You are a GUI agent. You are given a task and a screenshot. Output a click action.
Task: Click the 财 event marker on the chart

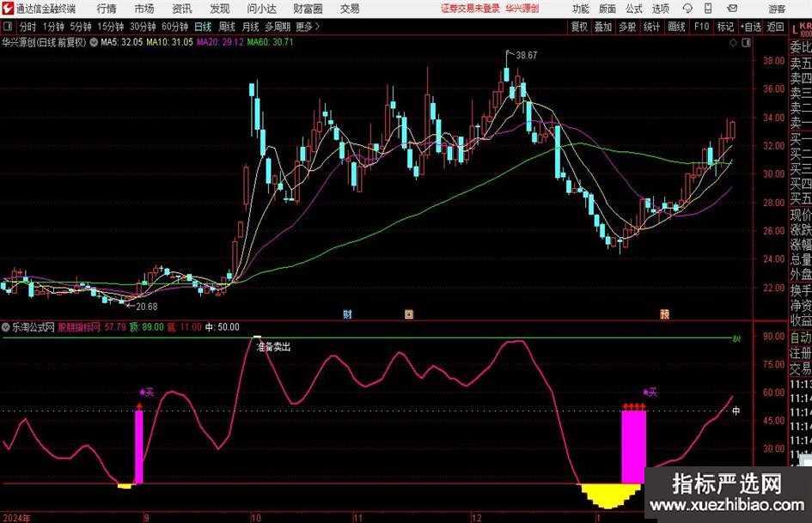point(347,313)
